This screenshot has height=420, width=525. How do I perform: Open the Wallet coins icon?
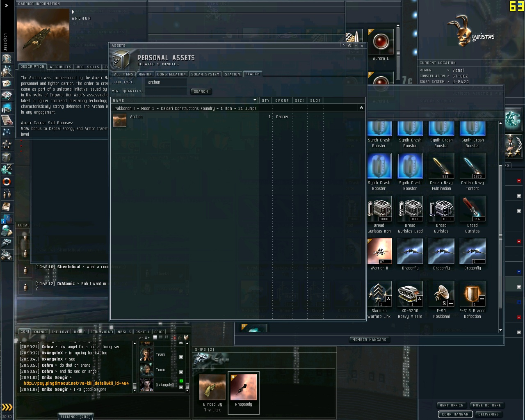click(x=7, y=169)
